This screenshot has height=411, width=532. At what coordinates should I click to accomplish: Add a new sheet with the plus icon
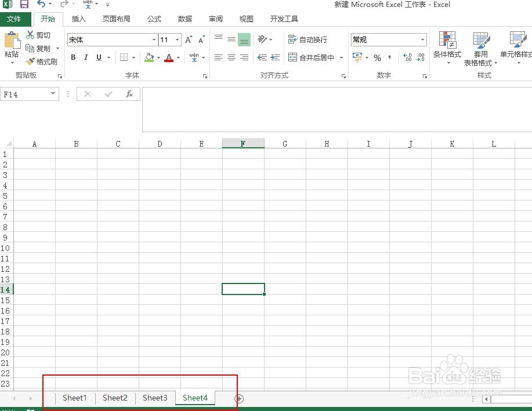point(239,398)
